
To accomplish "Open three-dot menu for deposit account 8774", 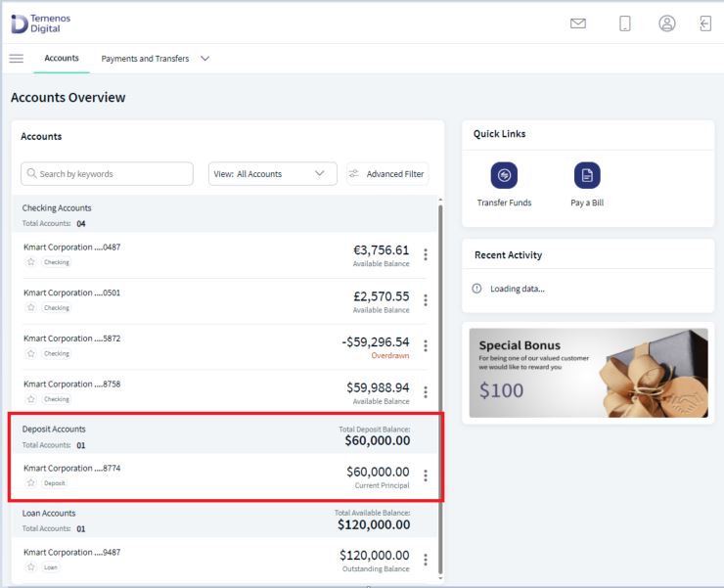I will (x=426, y=475).
